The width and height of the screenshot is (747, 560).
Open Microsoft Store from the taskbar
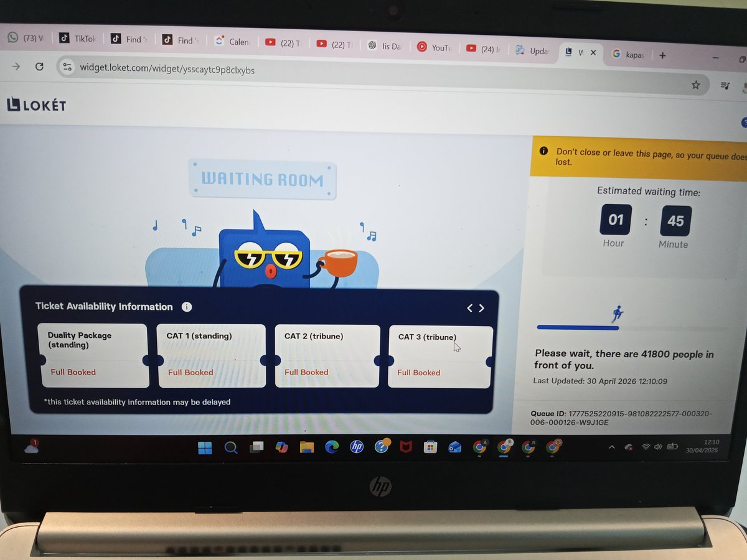(430, 447)
